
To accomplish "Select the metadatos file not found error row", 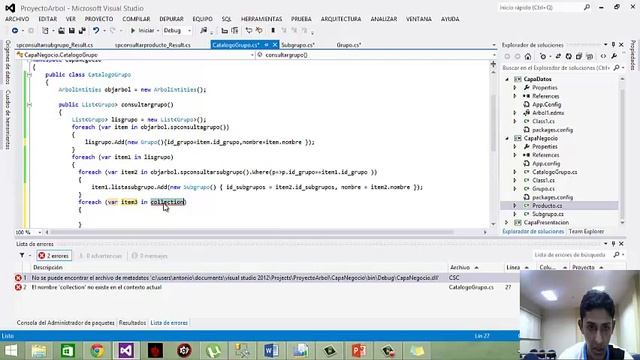I will [x=267, y=278].
